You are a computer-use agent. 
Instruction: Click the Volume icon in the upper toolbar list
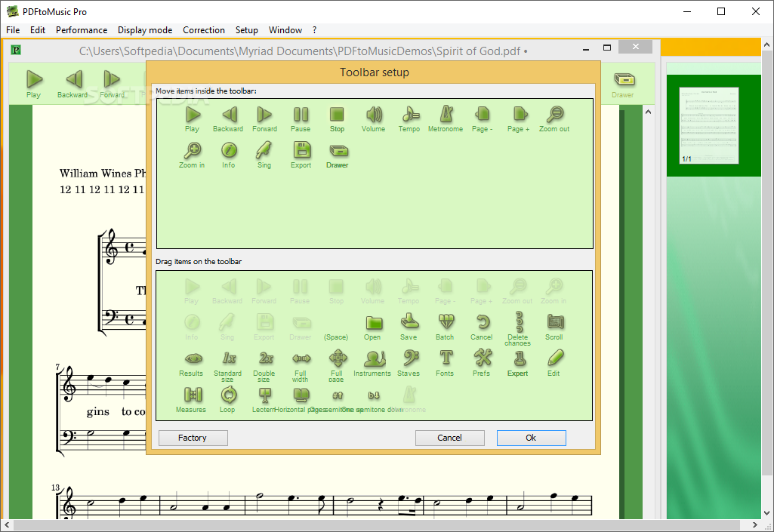click(x=374, y=115)
